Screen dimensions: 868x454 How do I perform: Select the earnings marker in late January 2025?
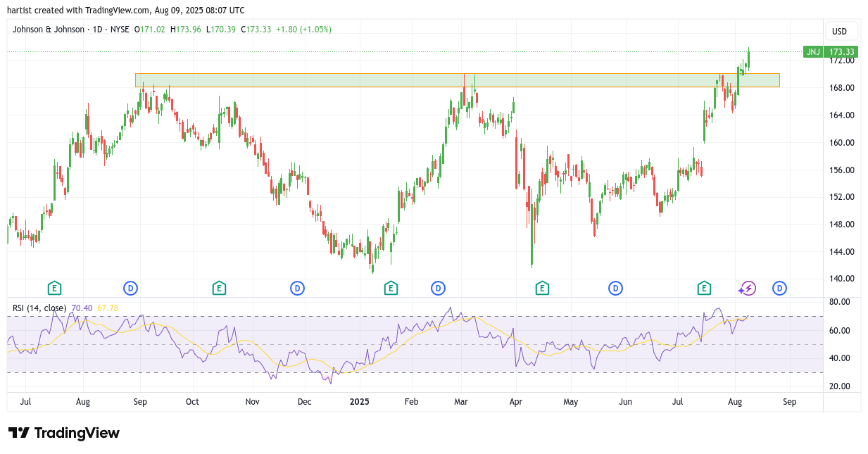tap(391, 288)
